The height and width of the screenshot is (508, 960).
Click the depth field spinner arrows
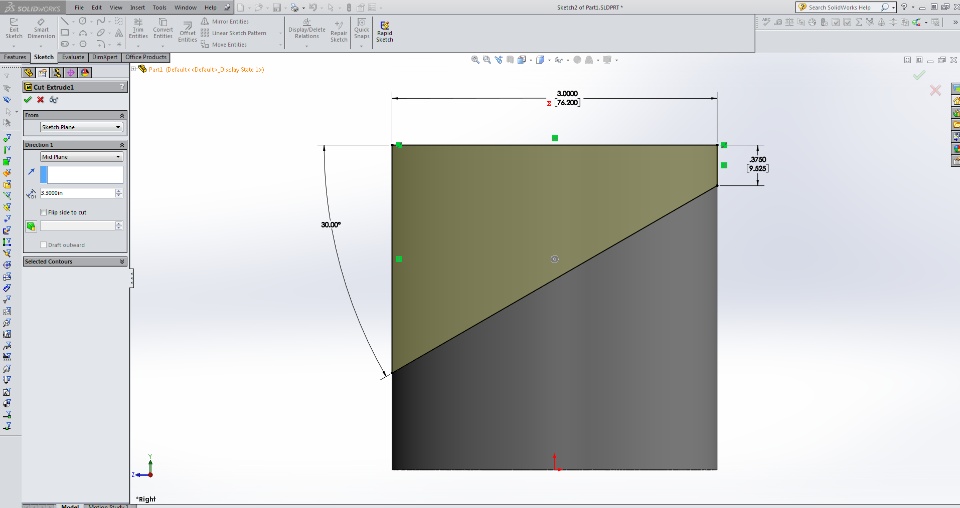[119, 193]
